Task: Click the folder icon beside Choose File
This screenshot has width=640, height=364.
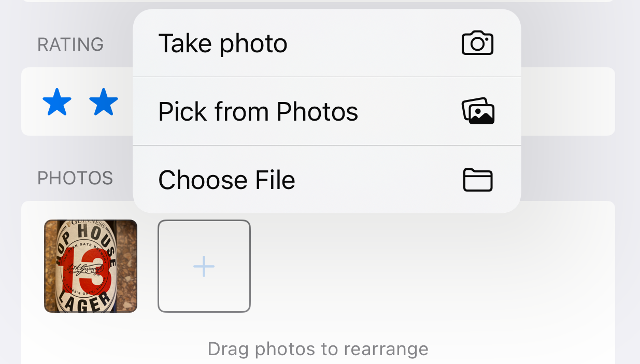Action: tap(477, 180)
